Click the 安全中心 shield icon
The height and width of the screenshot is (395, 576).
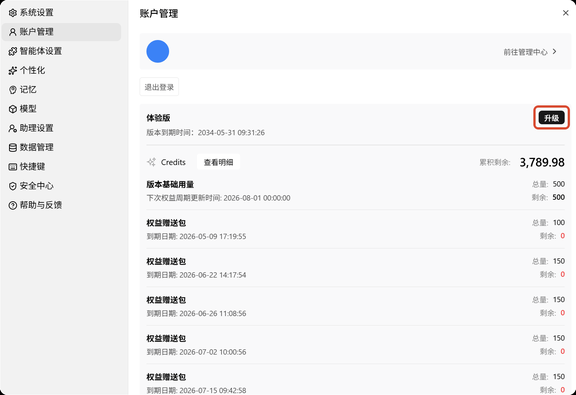point(12,186)
